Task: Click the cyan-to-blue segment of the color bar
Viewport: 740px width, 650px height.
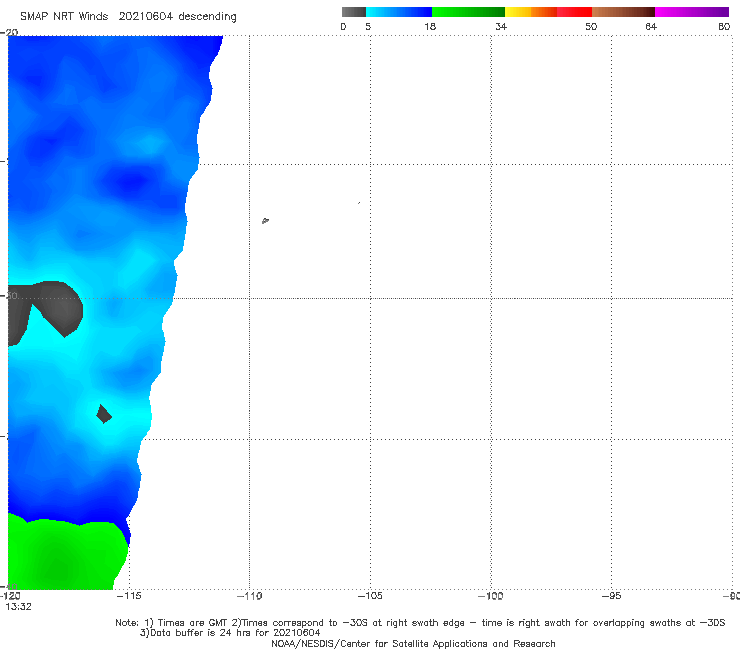Action: pos(399,12)
